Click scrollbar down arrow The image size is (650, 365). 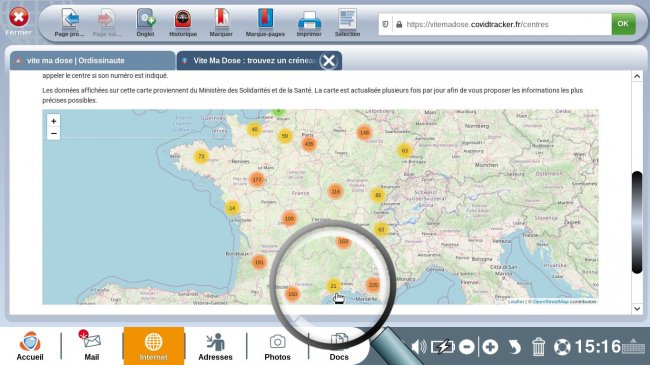(637, 309)
